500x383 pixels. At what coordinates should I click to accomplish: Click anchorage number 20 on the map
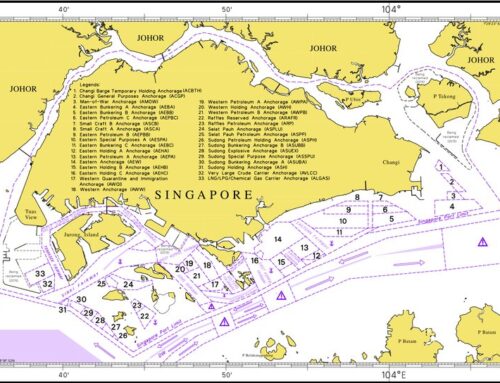(180, 269)
